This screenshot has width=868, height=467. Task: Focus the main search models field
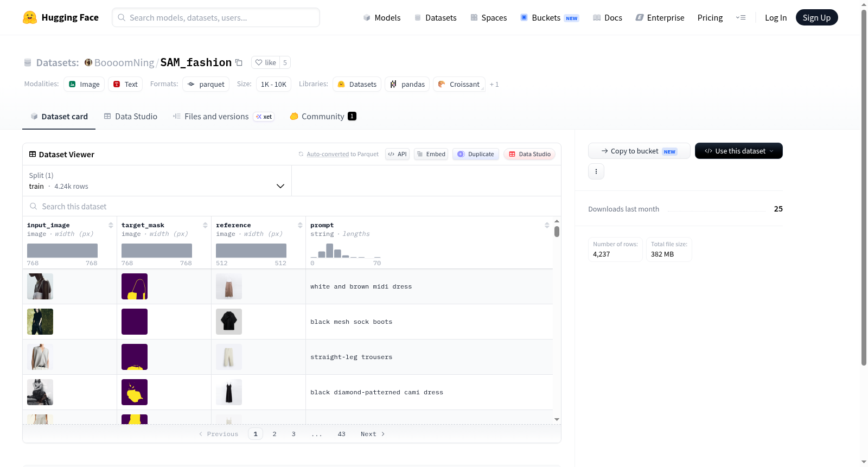(216, 17)
